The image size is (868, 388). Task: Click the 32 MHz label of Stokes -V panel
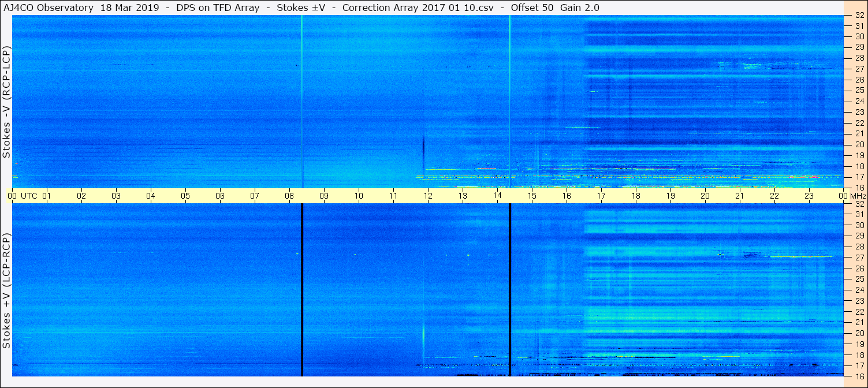tap(859, 16)
